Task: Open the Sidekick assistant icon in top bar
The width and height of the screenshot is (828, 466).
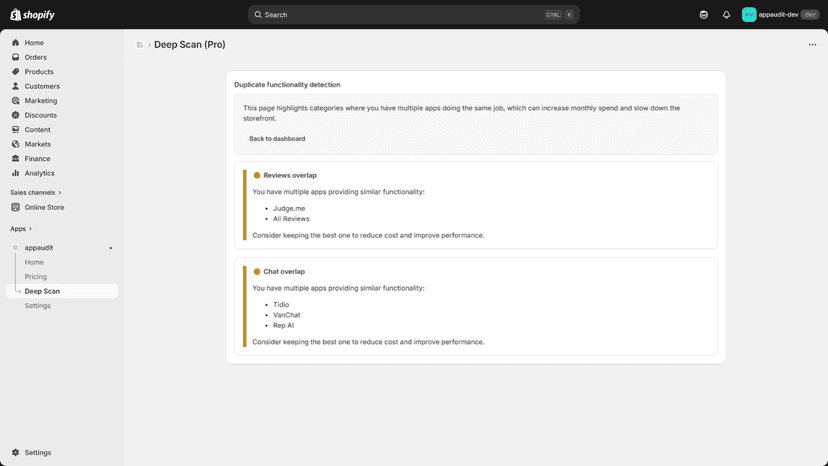Action: [703, 15]
